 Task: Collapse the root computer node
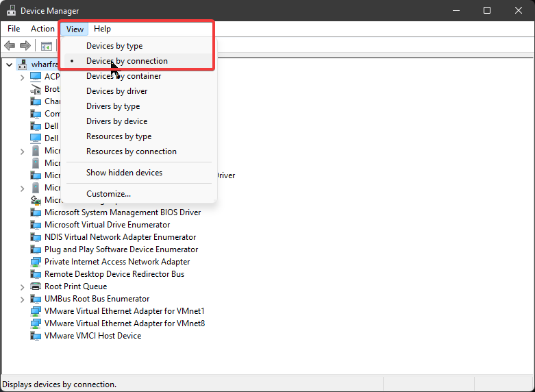(9, 64)
